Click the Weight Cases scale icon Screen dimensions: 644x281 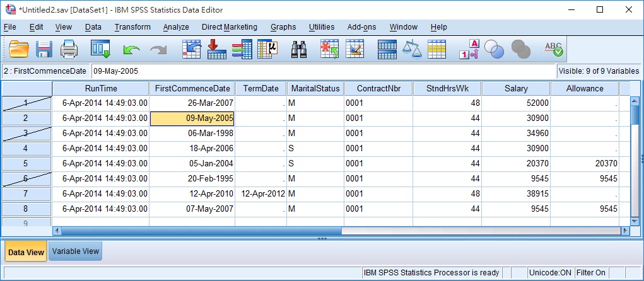point(412,49)
